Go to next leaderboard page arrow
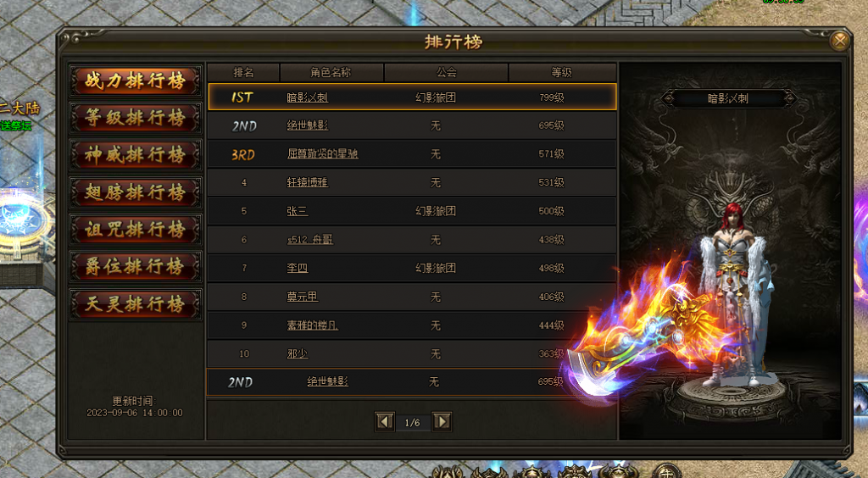The height and width of the screenshot is (478, 868). 442,422
